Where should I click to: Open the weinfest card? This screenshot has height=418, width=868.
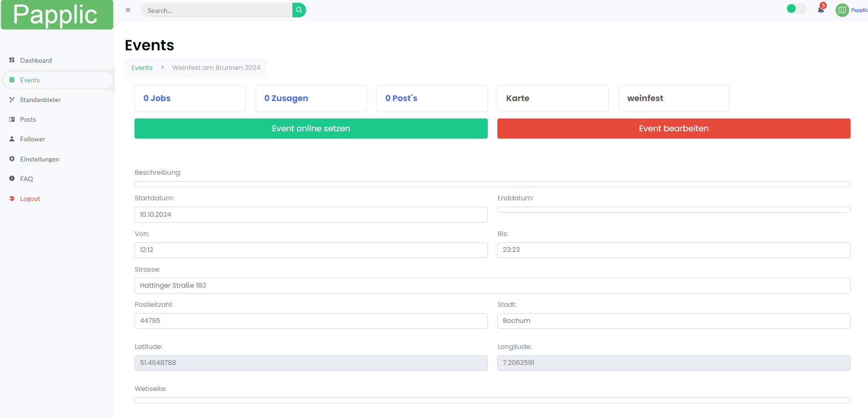674,98
